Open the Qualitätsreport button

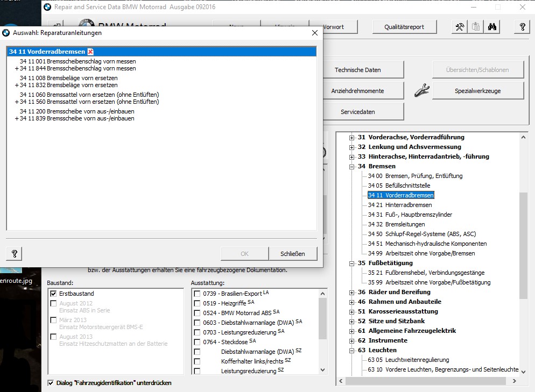404,27
